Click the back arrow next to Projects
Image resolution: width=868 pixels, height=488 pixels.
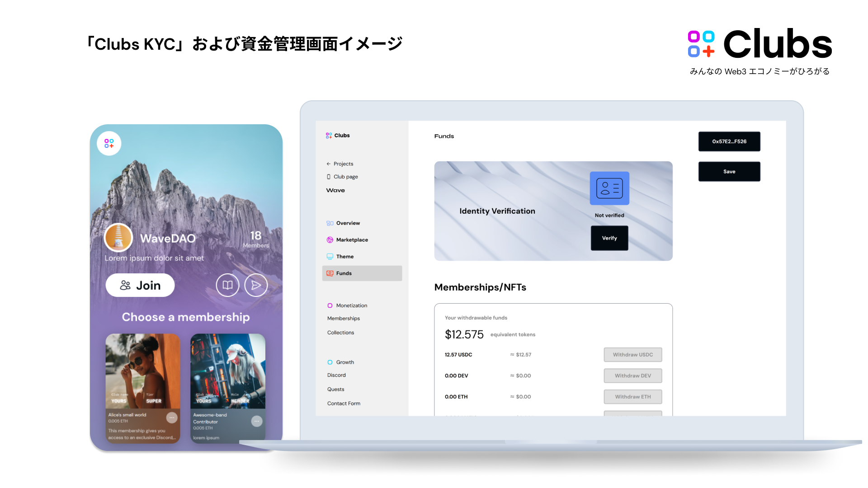click(x=328, y=164)
